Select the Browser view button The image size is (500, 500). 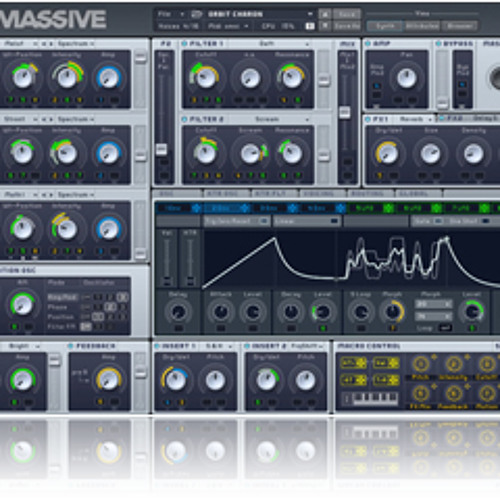click(x=460, y=26)
